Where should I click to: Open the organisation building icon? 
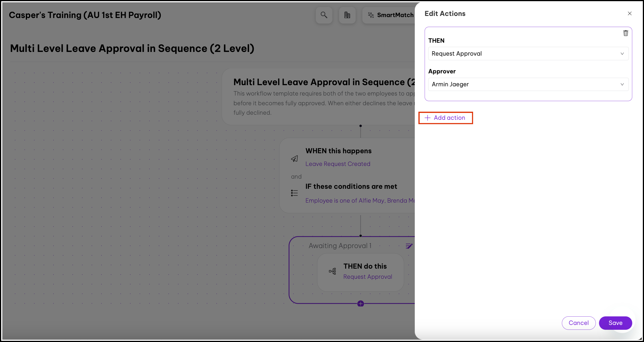(x=347, y=15)
